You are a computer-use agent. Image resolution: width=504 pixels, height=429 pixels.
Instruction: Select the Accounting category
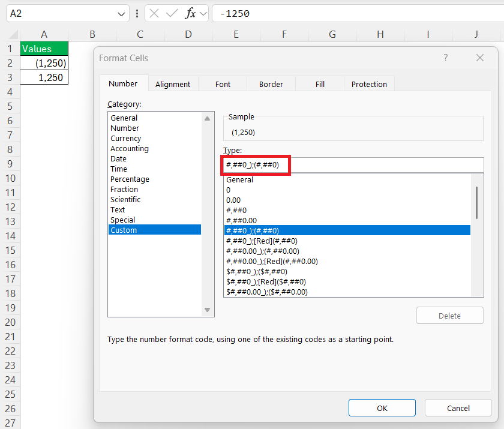155,148
